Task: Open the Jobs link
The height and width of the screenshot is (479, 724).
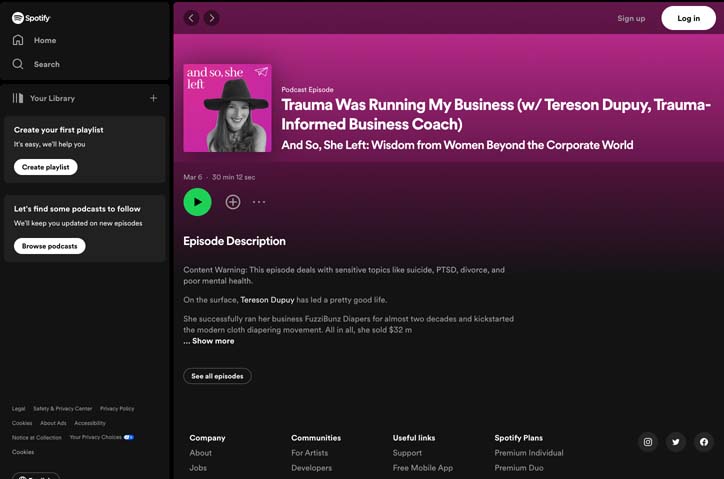Action: (198, 467)
